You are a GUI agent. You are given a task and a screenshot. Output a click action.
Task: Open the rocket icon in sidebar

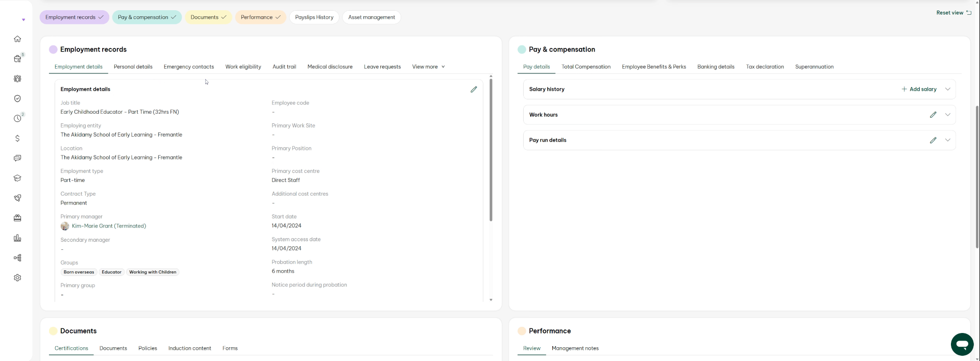17,198
